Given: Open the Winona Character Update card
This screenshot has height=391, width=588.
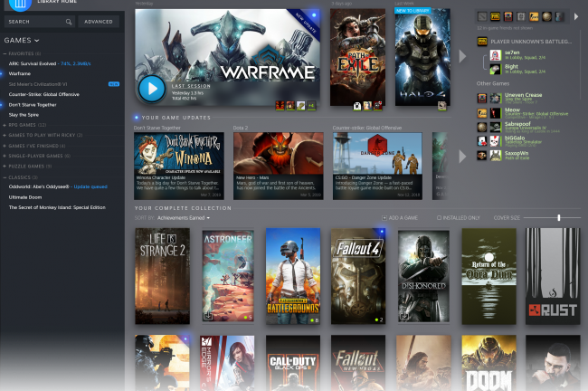Looking at the screenshot, I should [179, 166].
